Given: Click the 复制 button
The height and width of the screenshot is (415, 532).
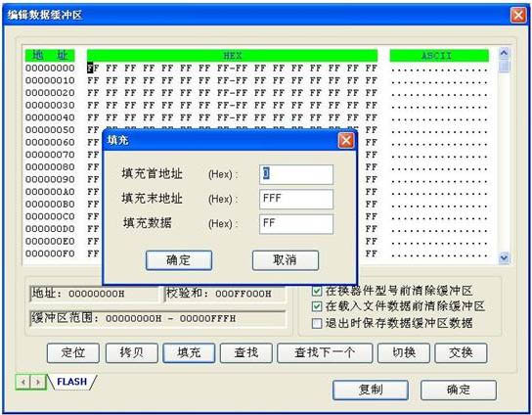Looking at the screenshot, I should [x=371, y=390].
